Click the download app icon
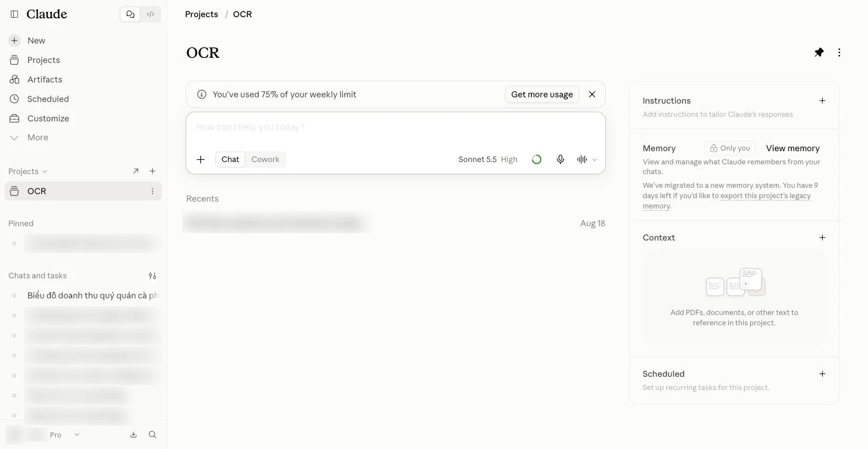Viewport: 868px width, 449px height. tap(133, 435)
